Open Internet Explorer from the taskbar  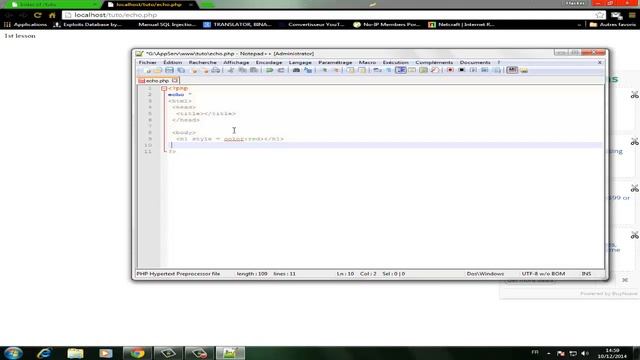coord(44,353)
